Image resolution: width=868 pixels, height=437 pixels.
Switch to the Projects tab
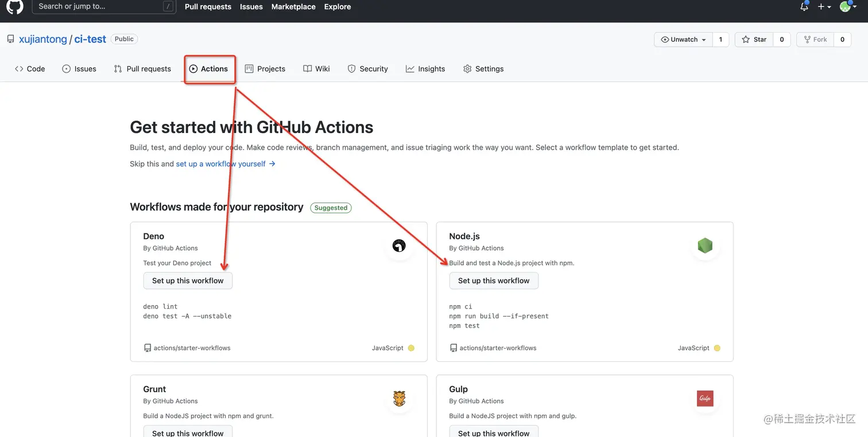265,69
